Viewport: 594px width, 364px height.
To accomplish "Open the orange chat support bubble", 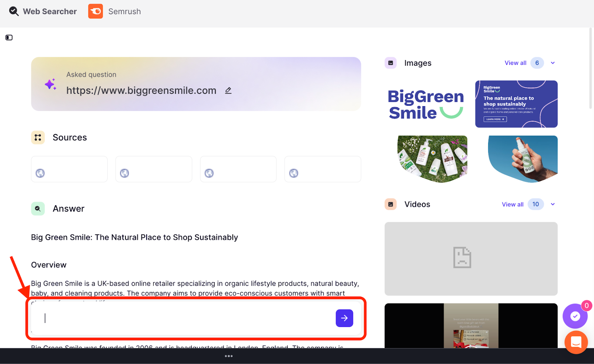I will click(576, 342).
